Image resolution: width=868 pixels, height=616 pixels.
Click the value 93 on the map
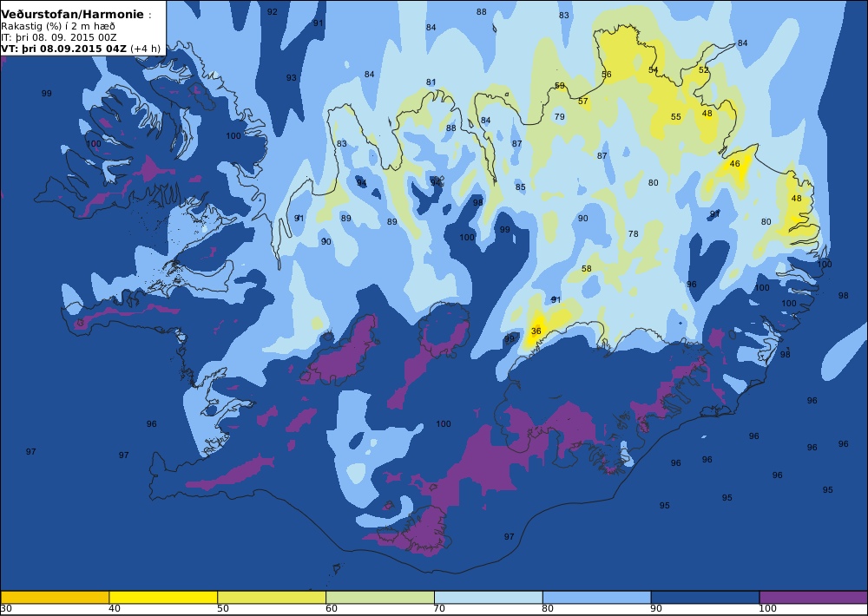[x=291, y=78]
